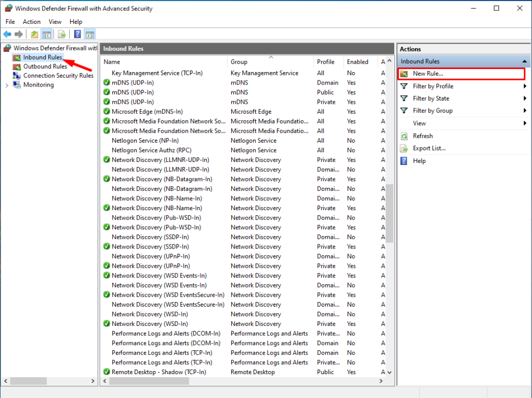Select Connection Security Rules in tree
The image size is (532, 398).
pyautogui.click(x=58, y=76)
